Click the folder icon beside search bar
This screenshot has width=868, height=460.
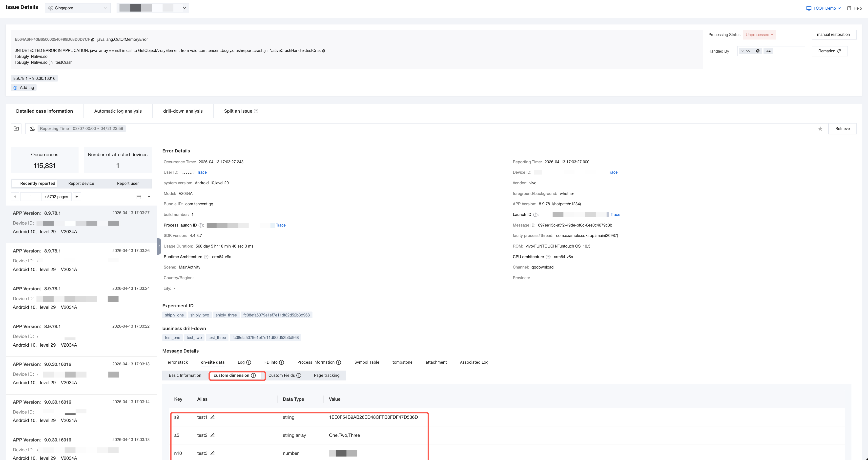(16, 128)
